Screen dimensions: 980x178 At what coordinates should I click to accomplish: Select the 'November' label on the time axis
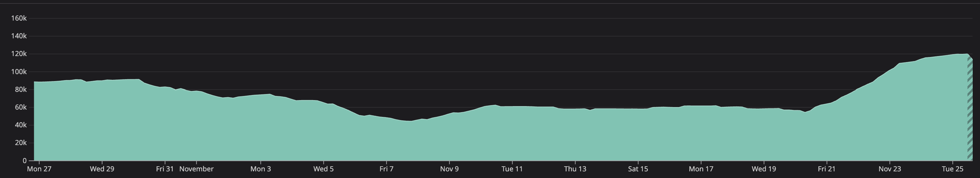pyautogui.click(x=196, y=169)
